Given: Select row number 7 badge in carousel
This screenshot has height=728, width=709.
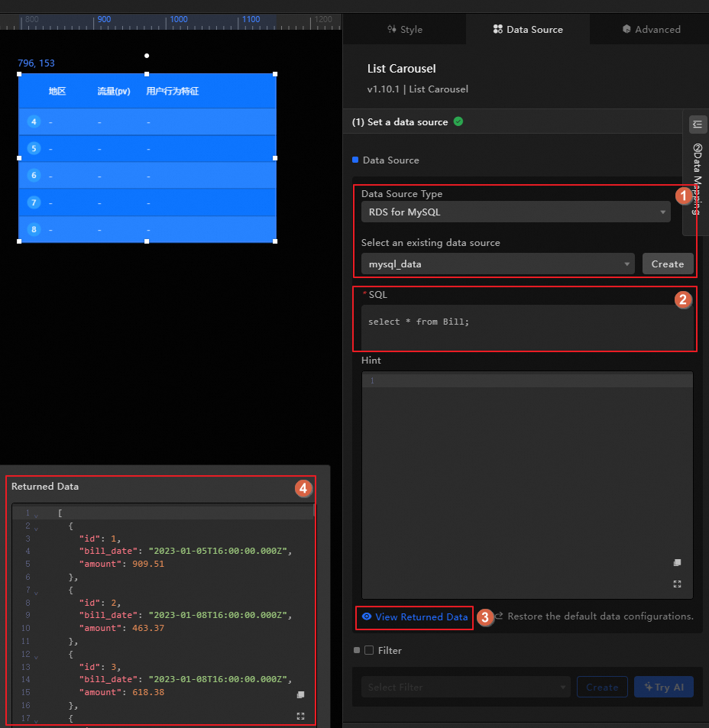Looking at the screenshot, I should 34,202.
